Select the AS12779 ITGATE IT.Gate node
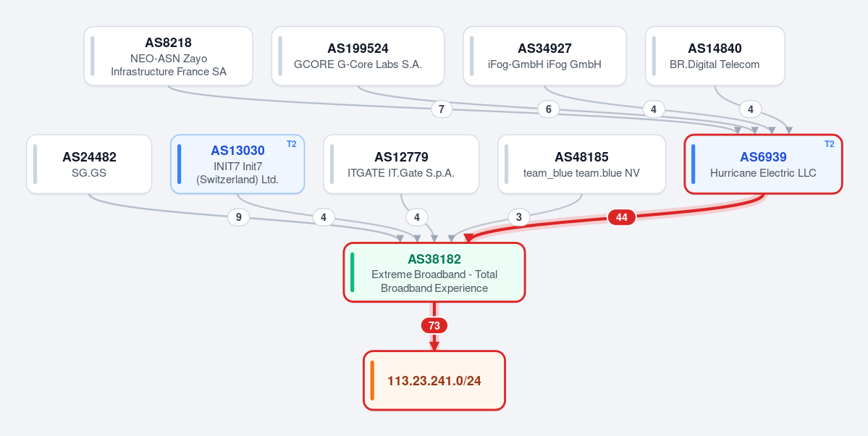This screenshot has width=868, height=436. [401, 164]
